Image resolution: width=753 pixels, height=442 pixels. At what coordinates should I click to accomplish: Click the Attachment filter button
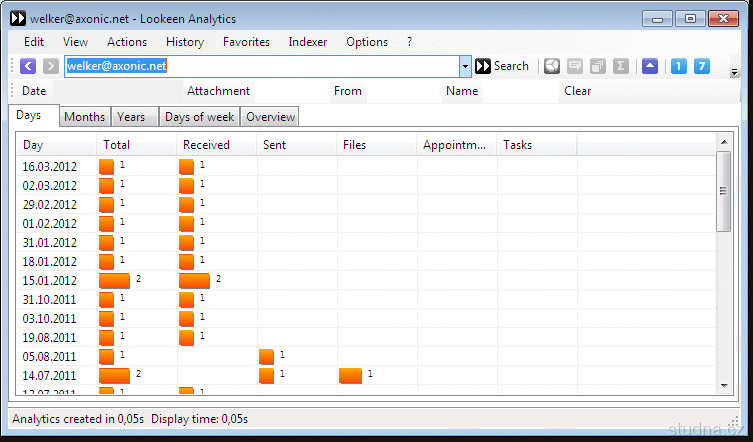coord(219,91)
